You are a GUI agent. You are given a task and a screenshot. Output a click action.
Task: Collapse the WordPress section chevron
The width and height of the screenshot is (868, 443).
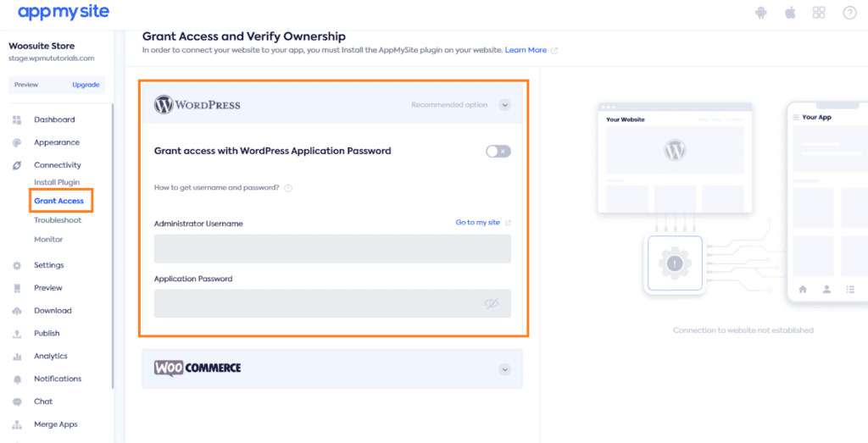tap(504, 104)
